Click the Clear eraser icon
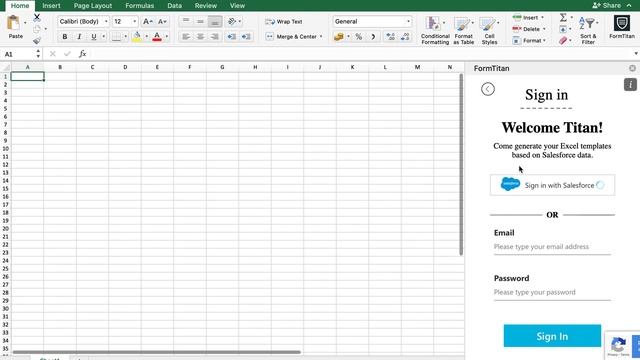The width and height of the screenshot is (640, 360). pyautogui.click(x=563, y=40)
